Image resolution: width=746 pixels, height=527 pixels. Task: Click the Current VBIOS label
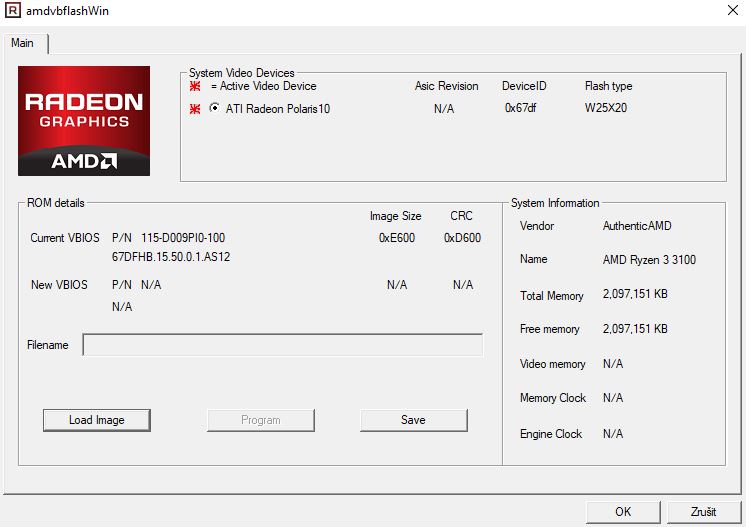[x=65, y=238]
